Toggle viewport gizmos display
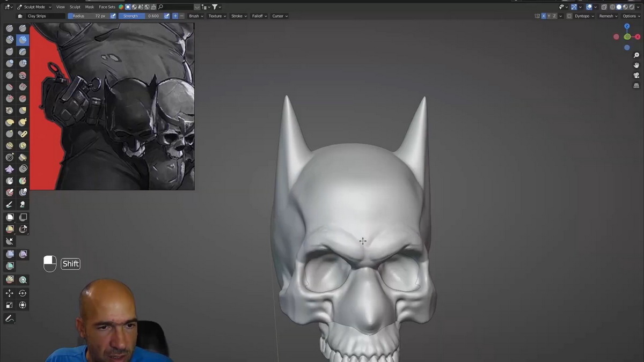Image resolution: width=644 pixels, height=362 pixels. coord(574,7)
